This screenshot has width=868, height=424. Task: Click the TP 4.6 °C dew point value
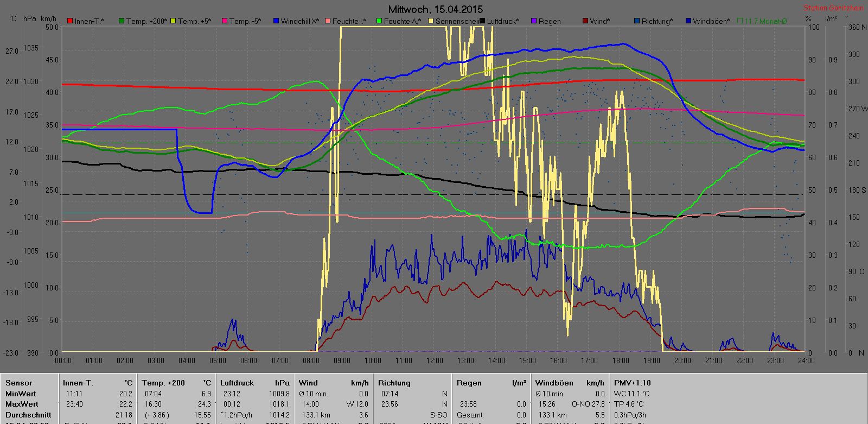point(629,404)
